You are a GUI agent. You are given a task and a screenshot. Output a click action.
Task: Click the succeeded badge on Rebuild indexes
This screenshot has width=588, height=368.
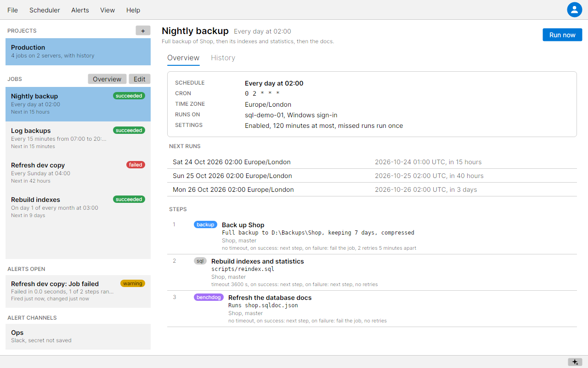[x=129, y=199]
